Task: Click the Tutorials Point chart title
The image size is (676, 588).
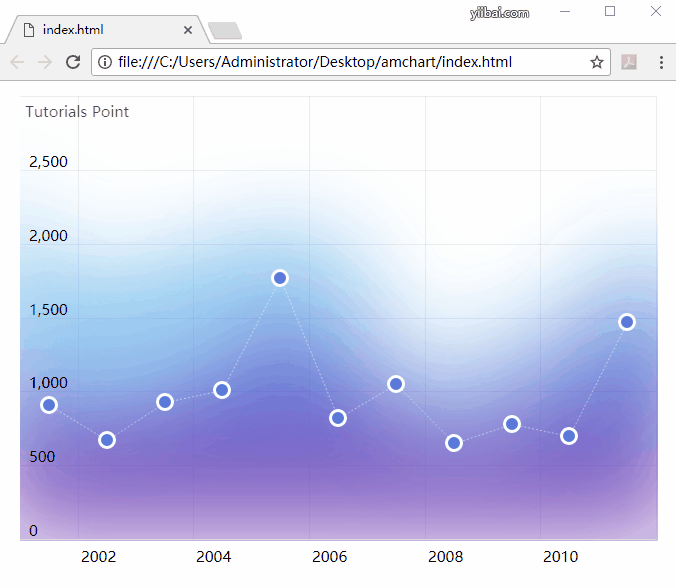Action: [77, 111]
